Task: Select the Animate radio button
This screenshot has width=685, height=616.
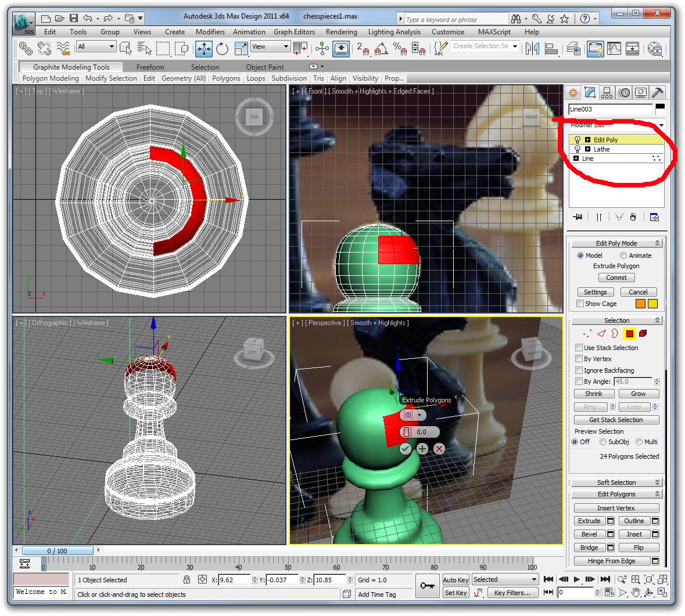Action: (623, 255)
